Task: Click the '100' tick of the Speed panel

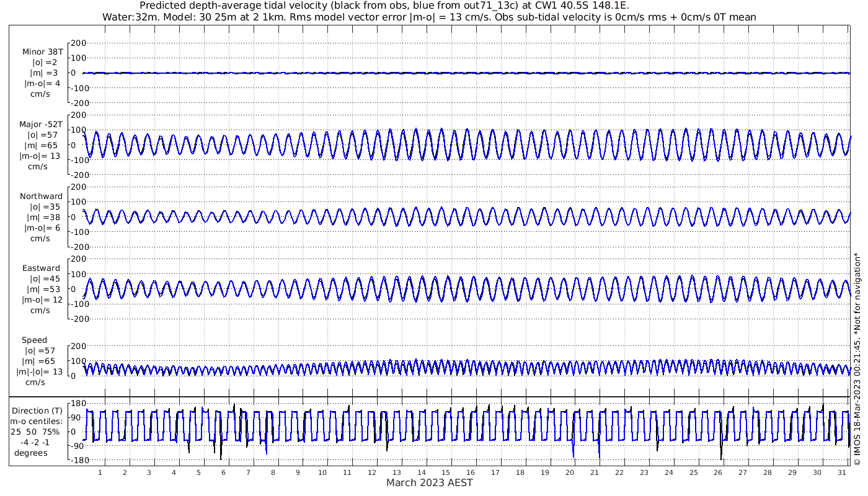Action: click(x=77, y=361)
